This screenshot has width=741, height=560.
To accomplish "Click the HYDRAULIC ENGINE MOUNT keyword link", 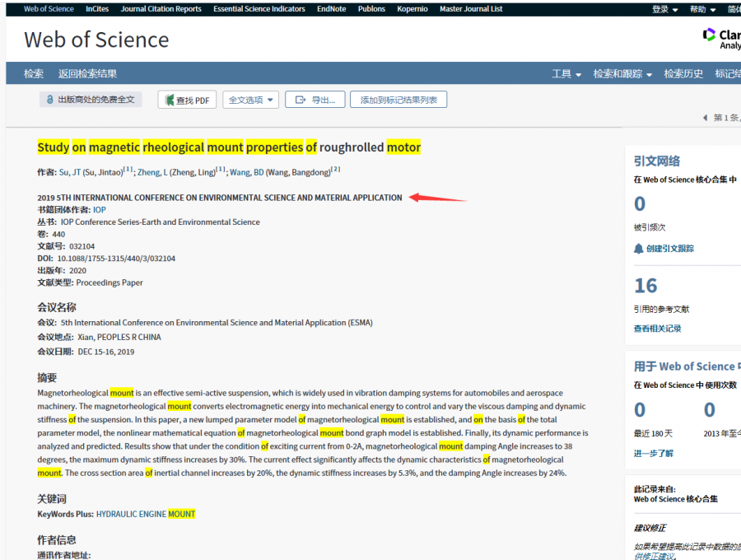I will click(146, 514).
